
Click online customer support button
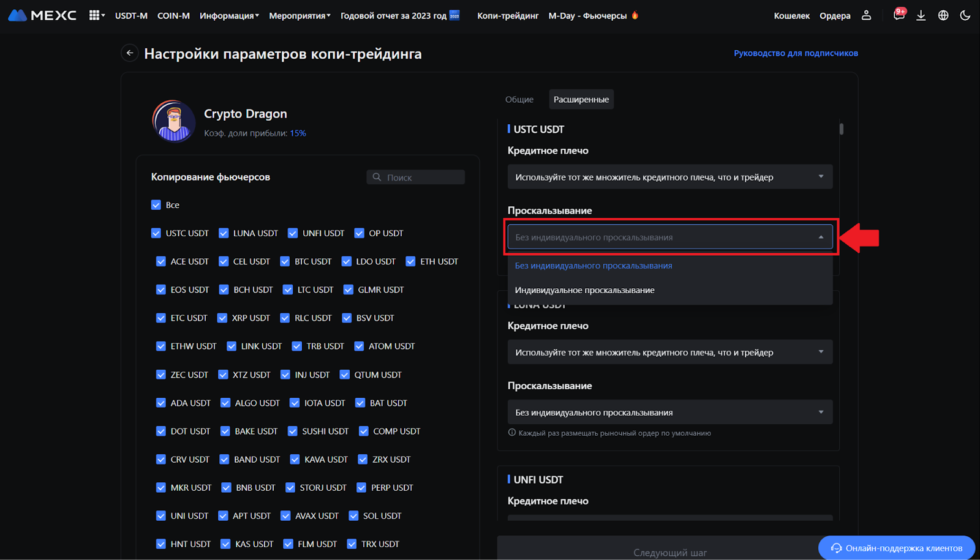point(897,548)
